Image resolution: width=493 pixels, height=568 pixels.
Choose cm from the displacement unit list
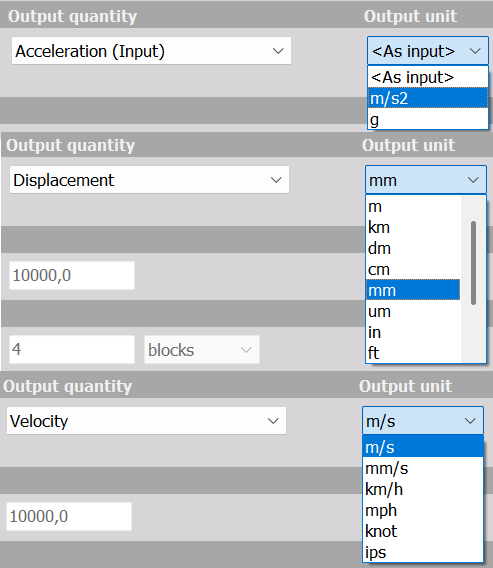coord(413,270)
